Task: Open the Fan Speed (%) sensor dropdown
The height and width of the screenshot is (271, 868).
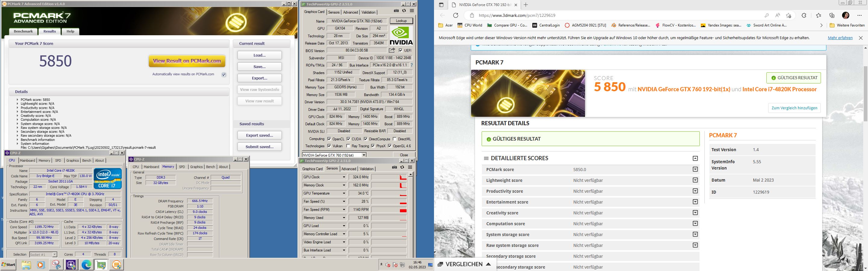Action: [x=344, y=201]
